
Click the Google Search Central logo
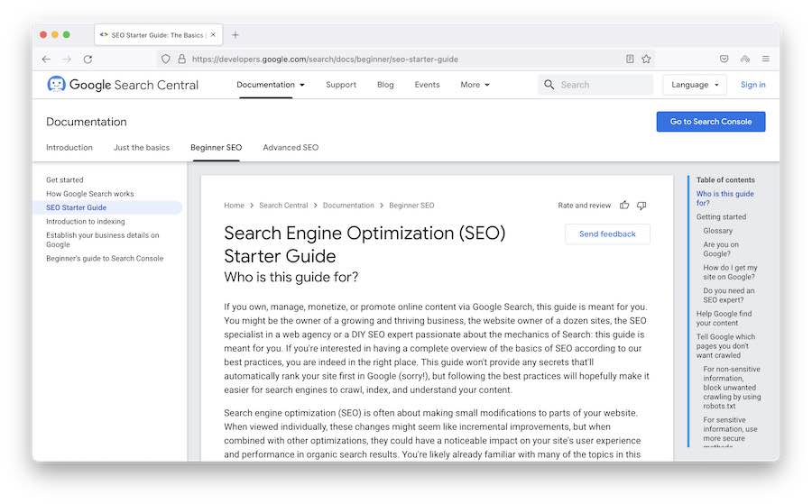click(x=123, y=85)
